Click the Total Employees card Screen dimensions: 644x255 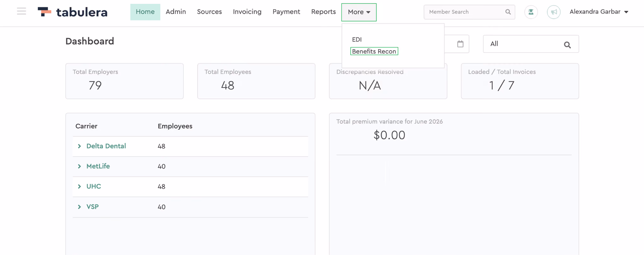point(256,81)
